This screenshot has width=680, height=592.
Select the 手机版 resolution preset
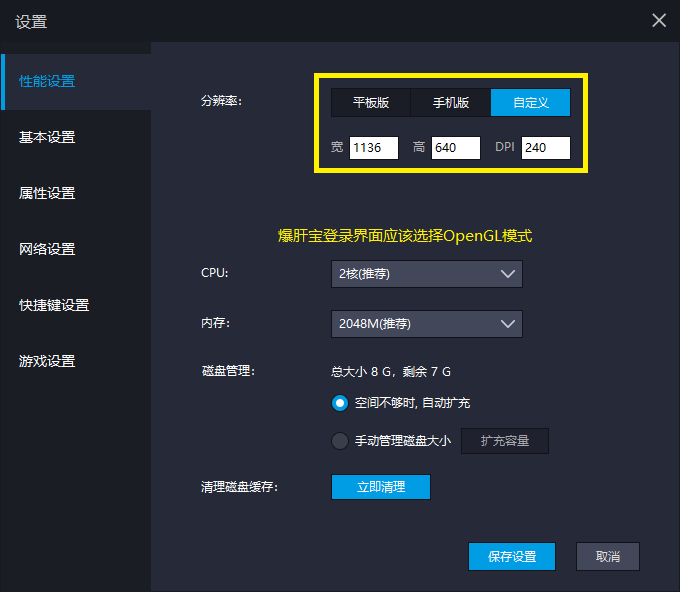click(x=451, y=102)
